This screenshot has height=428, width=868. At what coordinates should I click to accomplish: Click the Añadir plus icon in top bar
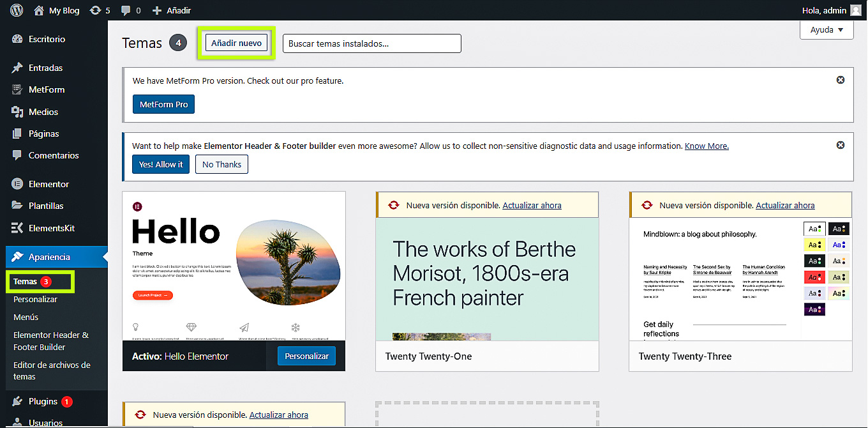[x=157, y=10]
